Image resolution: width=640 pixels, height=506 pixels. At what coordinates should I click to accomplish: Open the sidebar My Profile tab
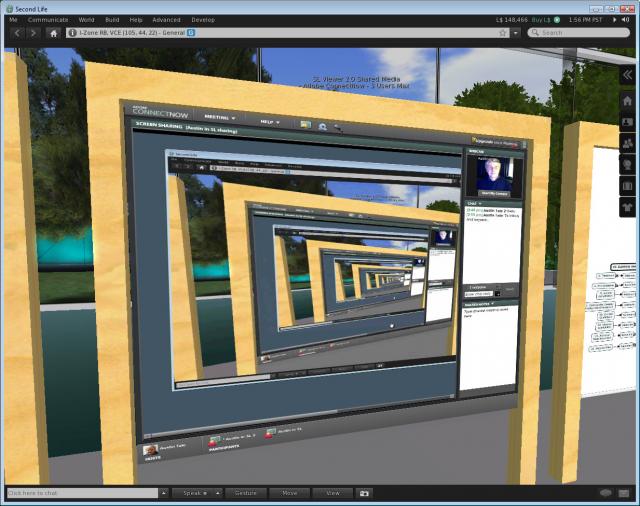click(x=628, y=122)
